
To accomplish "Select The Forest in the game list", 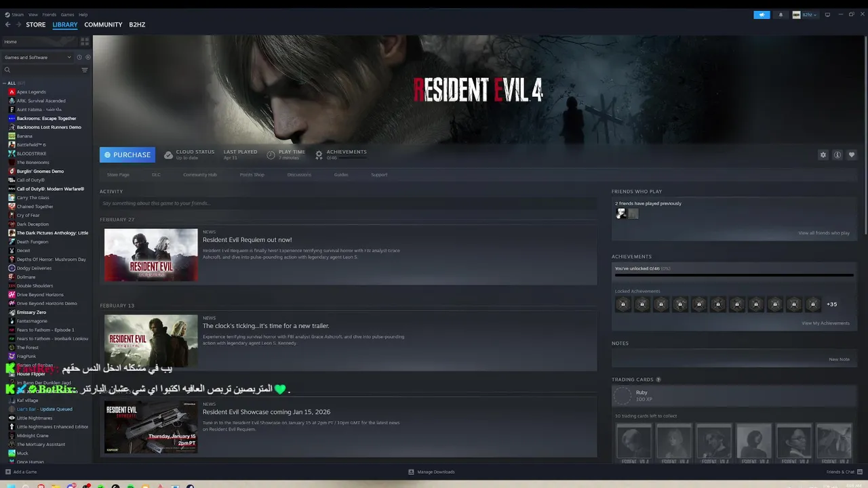I will point(27,348).
